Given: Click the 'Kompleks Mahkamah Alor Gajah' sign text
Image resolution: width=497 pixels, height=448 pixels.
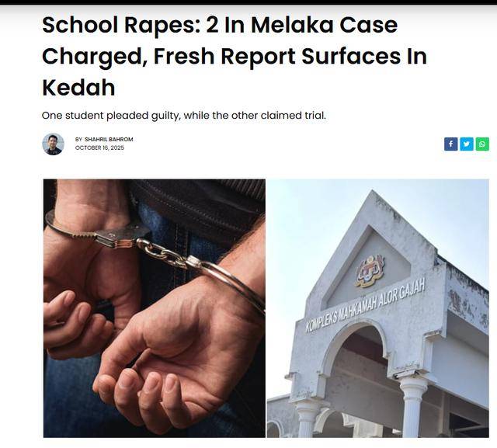Looking at the screenshot, I should pos(365,305).
